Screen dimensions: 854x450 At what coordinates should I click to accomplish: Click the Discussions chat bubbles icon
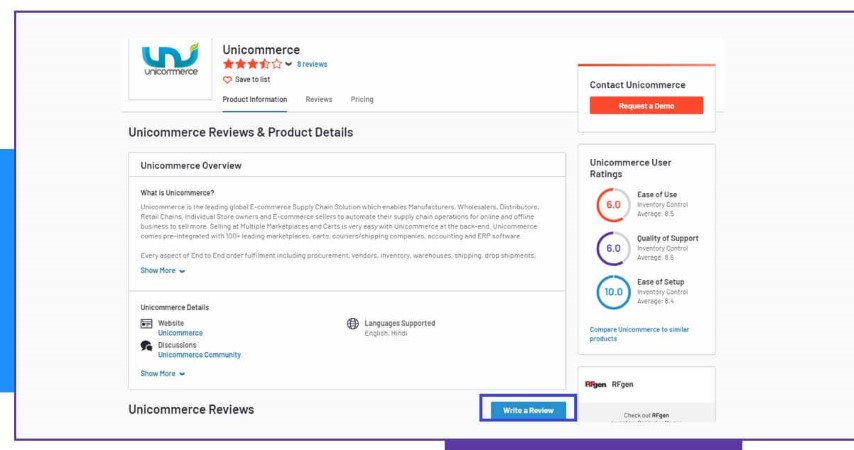[x=147, y=346]
